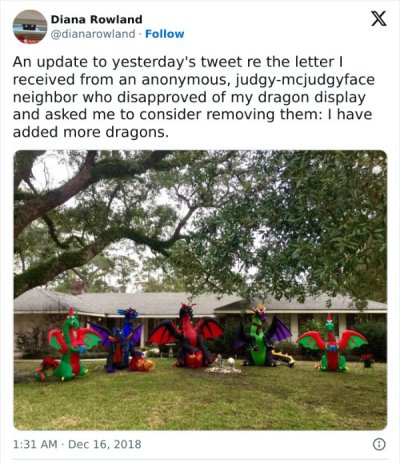
Task: Click the phrase added more dragons
Action: pyautogui.click(x=91, y=132)
